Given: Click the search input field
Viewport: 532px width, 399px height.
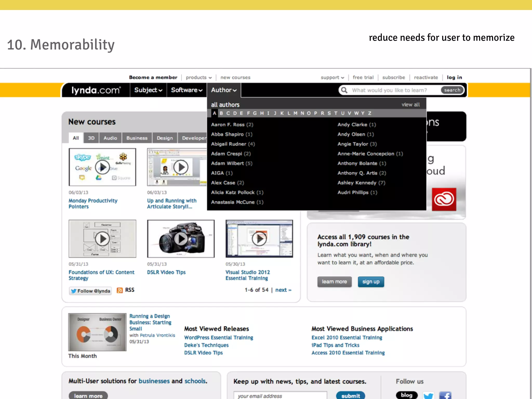Looking at the screenshot, I should pos(395,90).
